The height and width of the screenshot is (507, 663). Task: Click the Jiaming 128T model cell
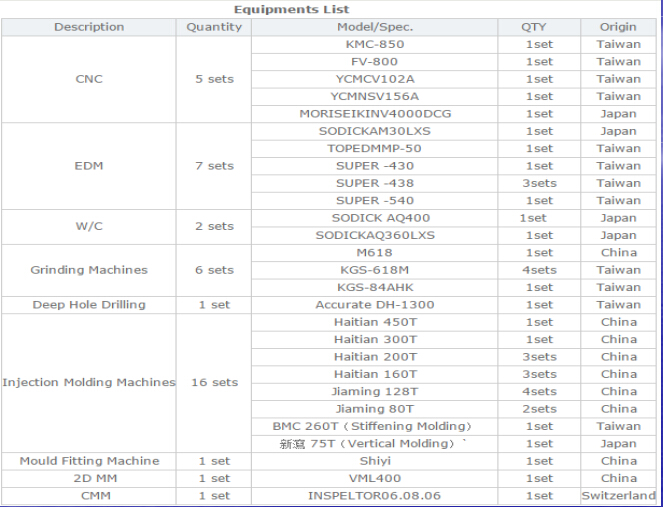(375, 391)
